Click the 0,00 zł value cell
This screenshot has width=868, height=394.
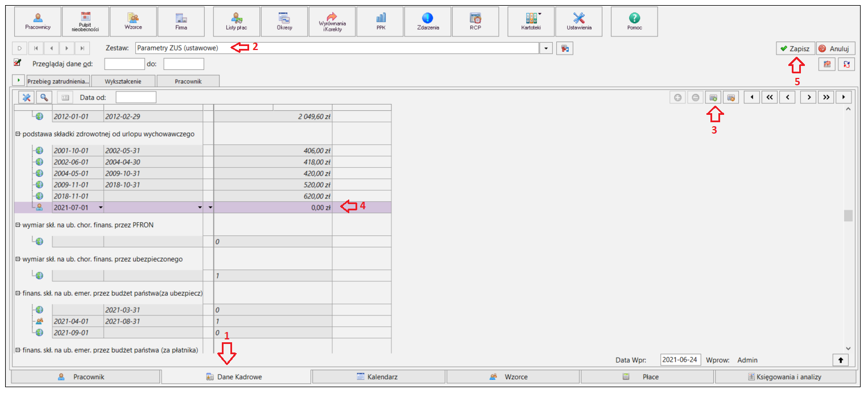[x=273, y=208]
